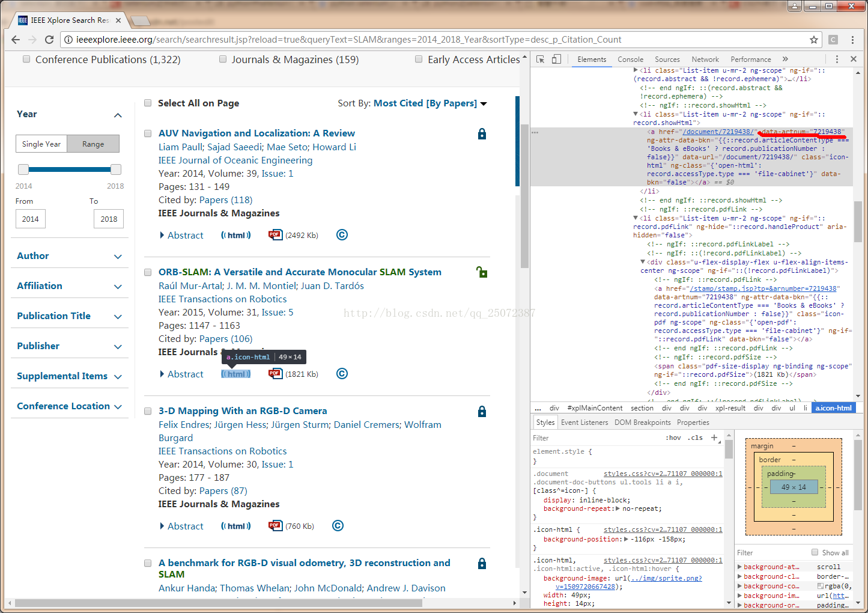Expand the Publication Title filter
Viewport: 868px width, 613px height.
(118, 317)
